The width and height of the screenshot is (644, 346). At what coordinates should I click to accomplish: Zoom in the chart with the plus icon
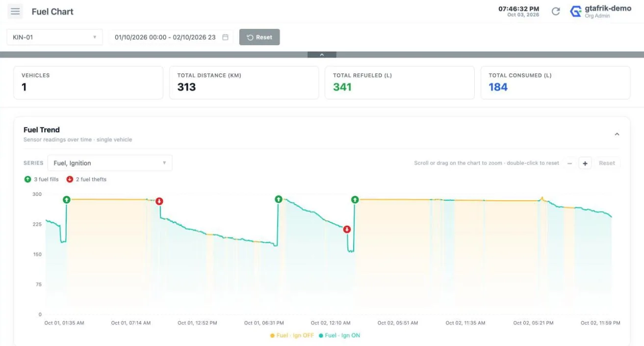pos(585,163)
